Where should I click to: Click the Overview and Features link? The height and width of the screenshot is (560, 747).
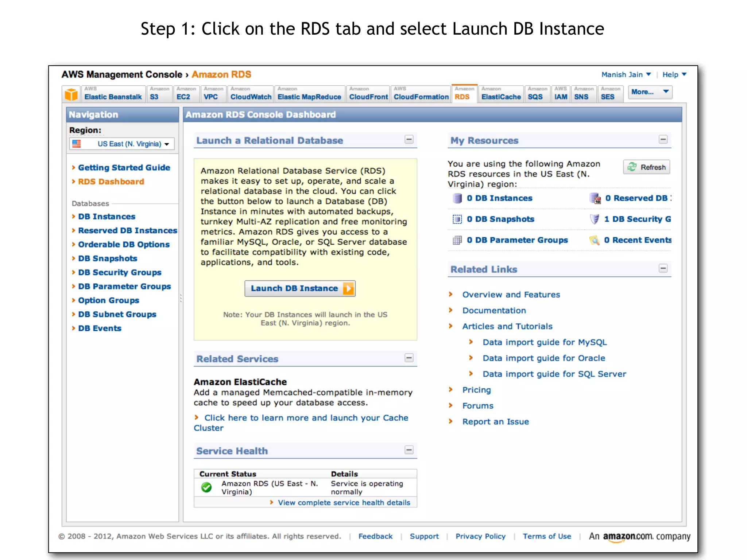[x=511, y=295]
